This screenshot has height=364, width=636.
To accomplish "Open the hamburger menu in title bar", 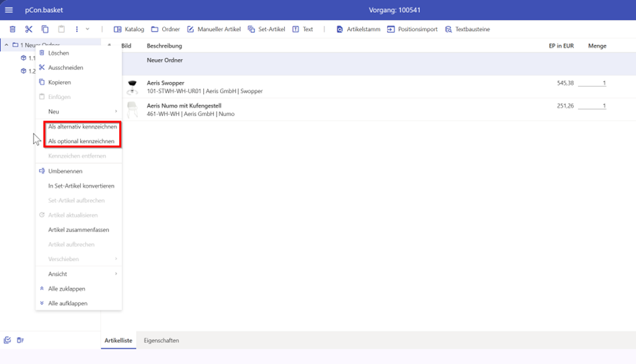I will coord(9,10).
